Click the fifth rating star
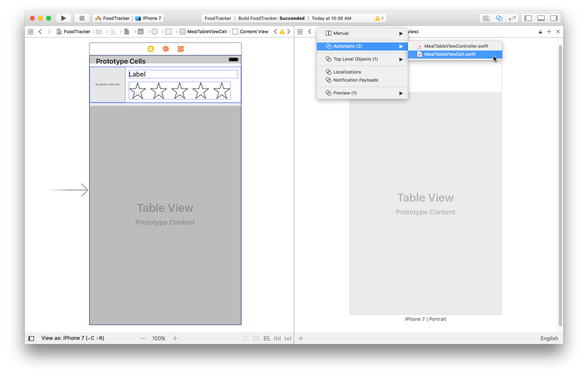This screenshot has width=588, height=374. pos(222,91)
